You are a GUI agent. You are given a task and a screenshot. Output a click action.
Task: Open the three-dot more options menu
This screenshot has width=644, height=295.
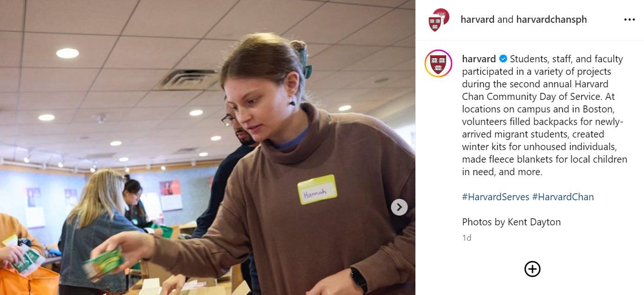point(629,20)
